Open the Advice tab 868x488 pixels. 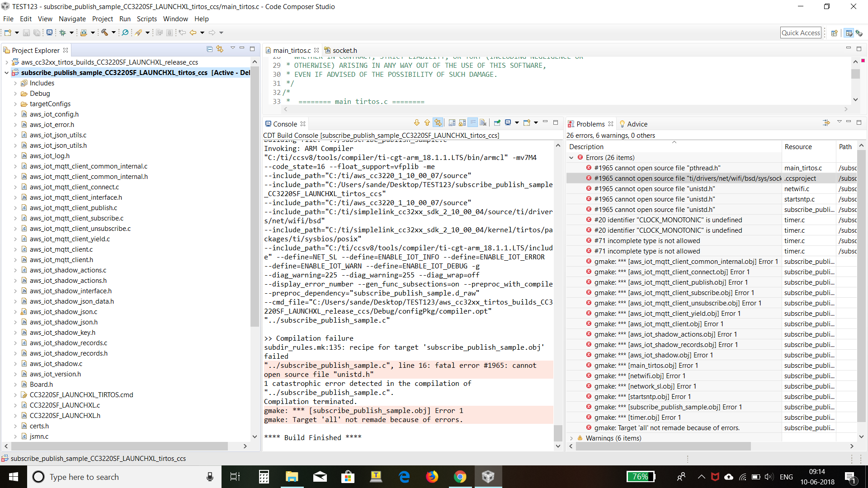coord(637,124)
